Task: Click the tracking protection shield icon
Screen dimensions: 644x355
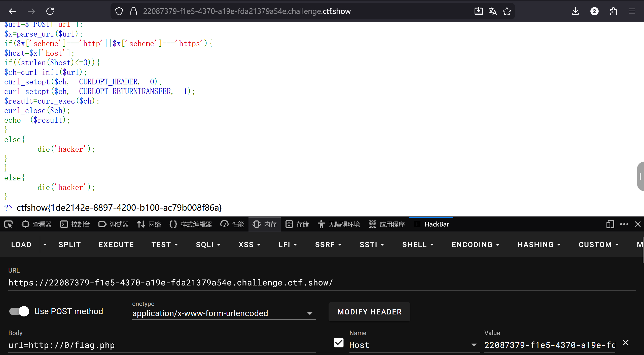Action: [x=119, y=11]
